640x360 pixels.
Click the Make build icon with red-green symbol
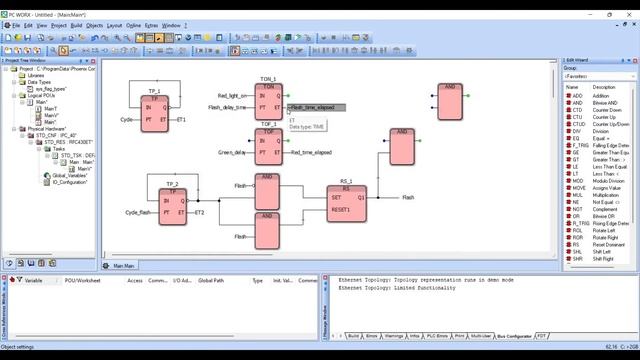(x=278, y=38)
